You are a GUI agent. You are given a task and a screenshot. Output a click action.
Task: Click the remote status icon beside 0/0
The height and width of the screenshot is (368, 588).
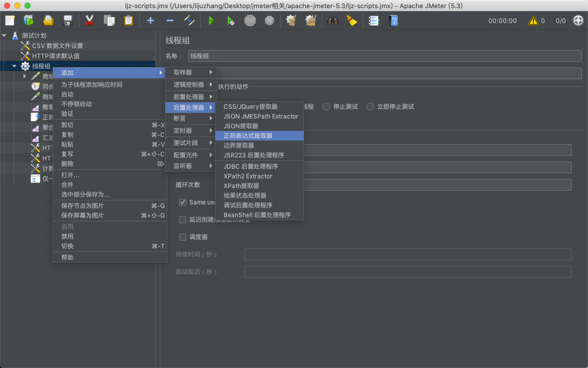(x=578, y=20)
